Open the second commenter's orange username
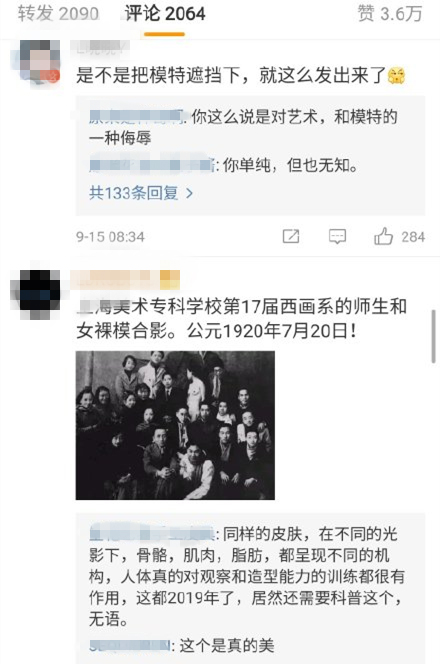This screenshot has width=440, height=664. (115, 279)
